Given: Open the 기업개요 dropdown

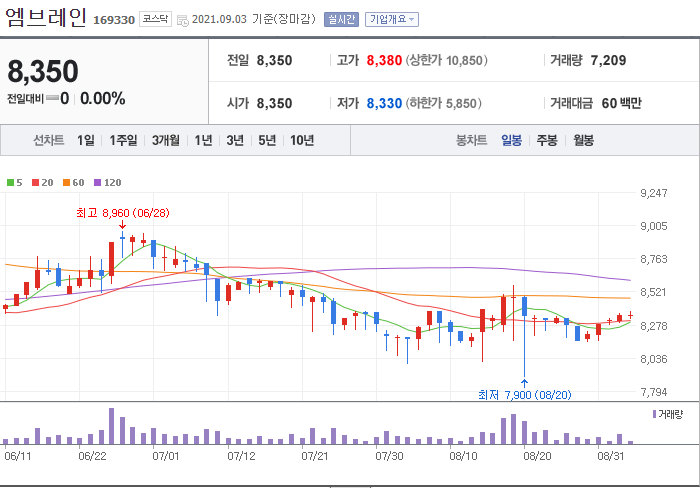Looking at the screenshot, I should pos(392,19).
